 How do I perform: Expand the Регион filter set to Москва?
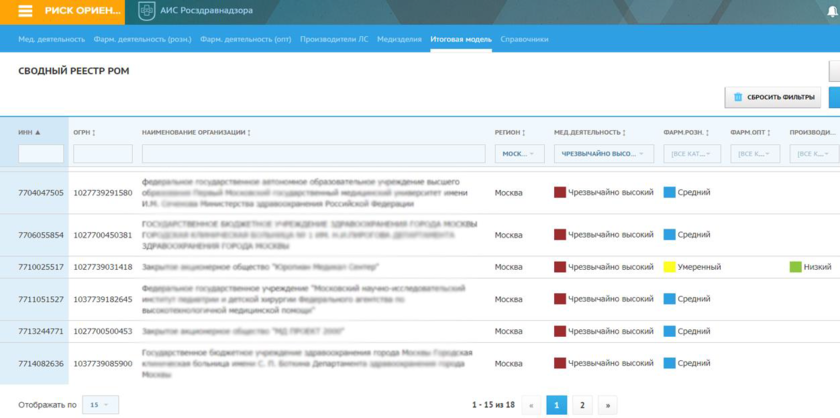(x=519, y=154)
